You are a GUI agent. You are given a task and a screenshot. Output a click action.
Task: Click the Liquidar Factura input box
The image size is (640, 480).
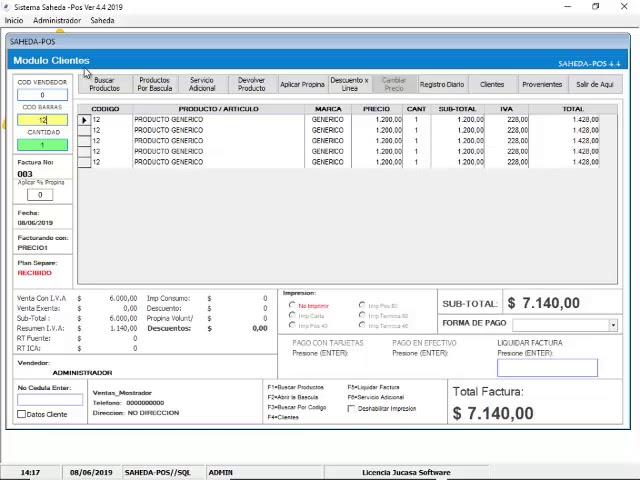pyautogui.click(x=547, y=368)
